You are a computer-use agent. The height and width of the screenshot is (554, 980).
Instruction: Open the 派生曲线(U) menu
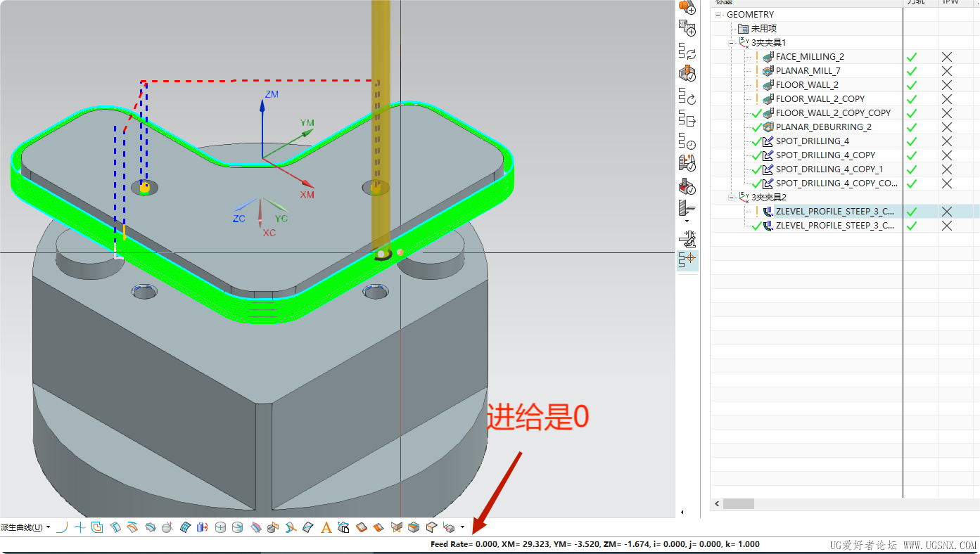(x=25, y=527)
